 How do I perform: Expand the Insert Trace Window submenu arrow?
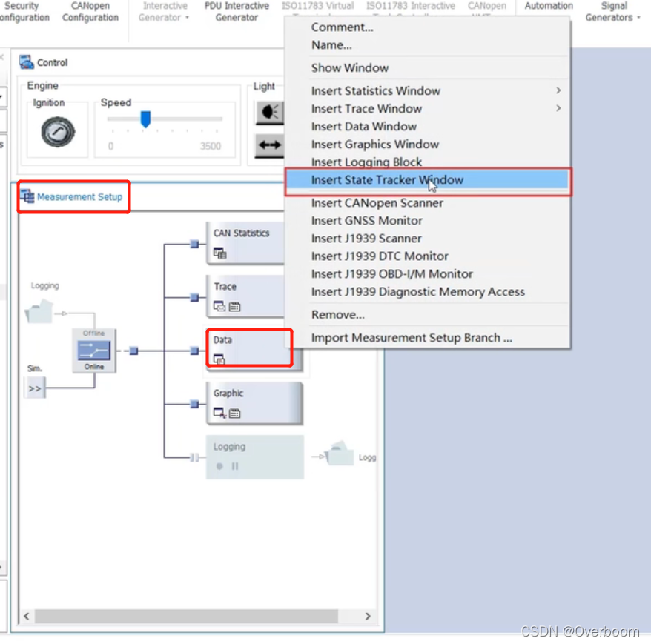click(x=558, y=108)
